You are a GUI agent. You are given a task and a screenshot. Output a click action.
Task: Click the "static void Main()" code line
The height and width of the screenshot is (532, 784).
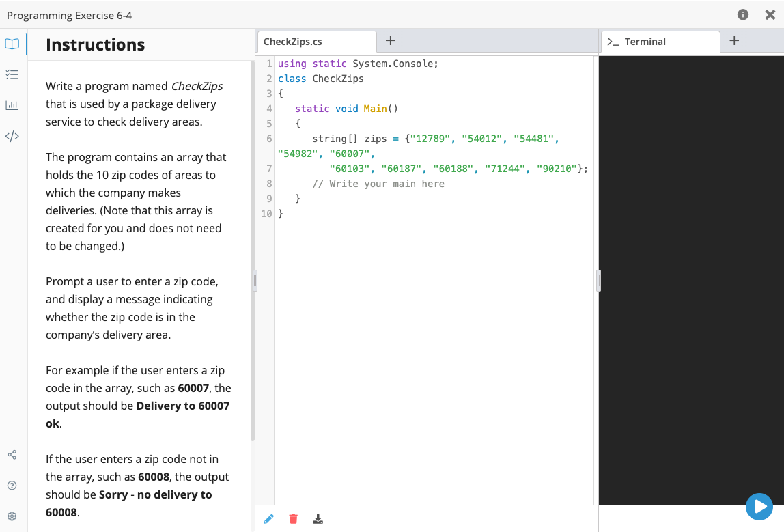[346, 109]
